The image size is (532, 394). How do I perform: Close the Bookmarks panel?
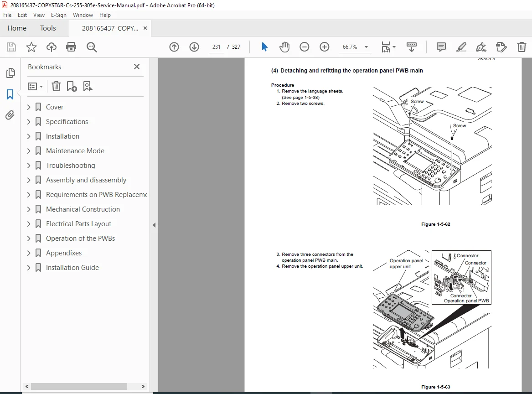pyautogui.click(x=137, y=67)
